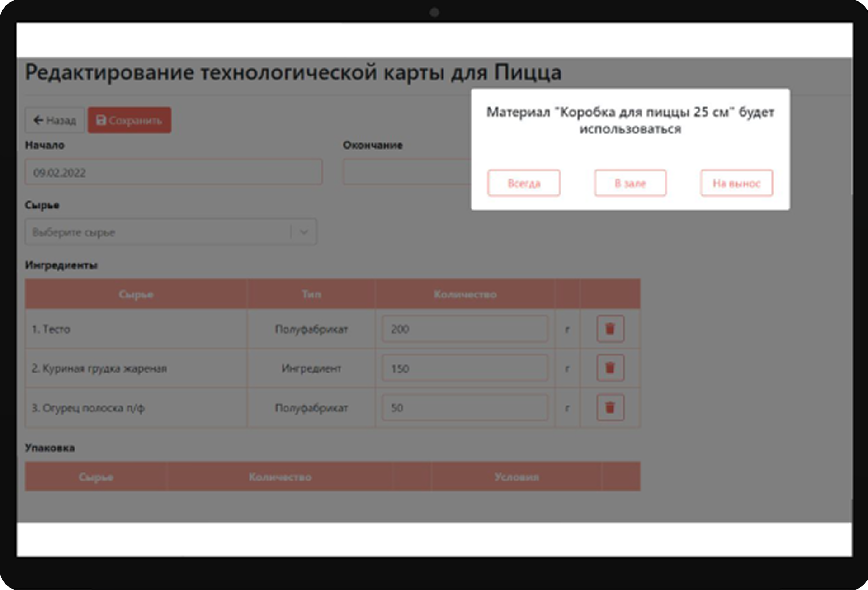The width and height of the screenshot is (868, 590).
Task: Click the Условия header in Упаковка table
Action: pos(516,477)
